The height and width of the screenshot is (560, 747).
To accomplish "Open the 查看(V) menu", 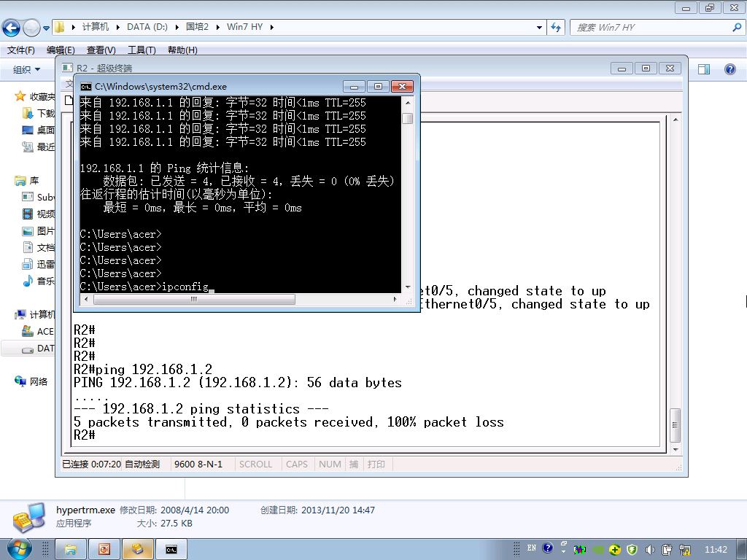I will [101, 50].
